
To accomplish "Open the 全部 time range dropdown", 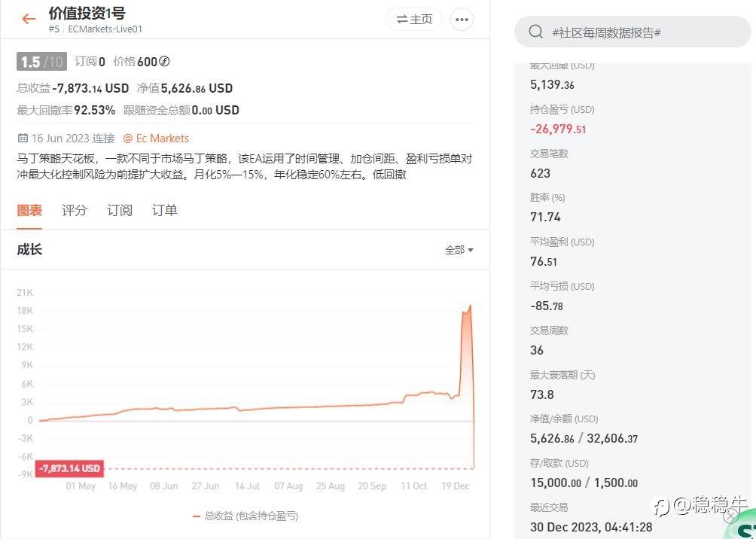I will coord(459,250).
